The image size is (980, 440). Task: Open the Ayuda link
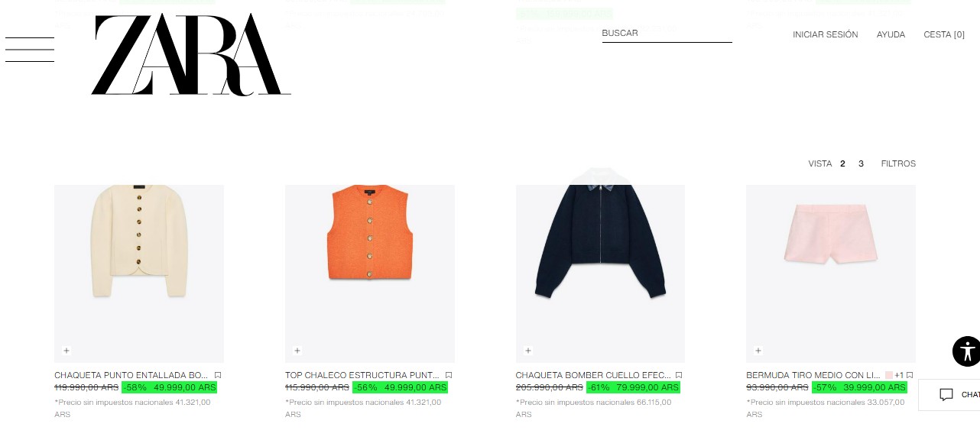[x=891, y=34]
